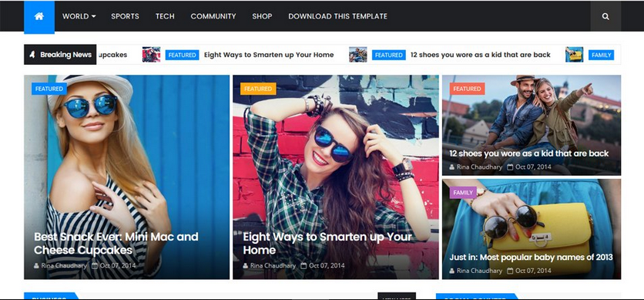The width and height of the screenshot is (644, 300).
Task: Go to the TECH section
Action: (165, 16)
